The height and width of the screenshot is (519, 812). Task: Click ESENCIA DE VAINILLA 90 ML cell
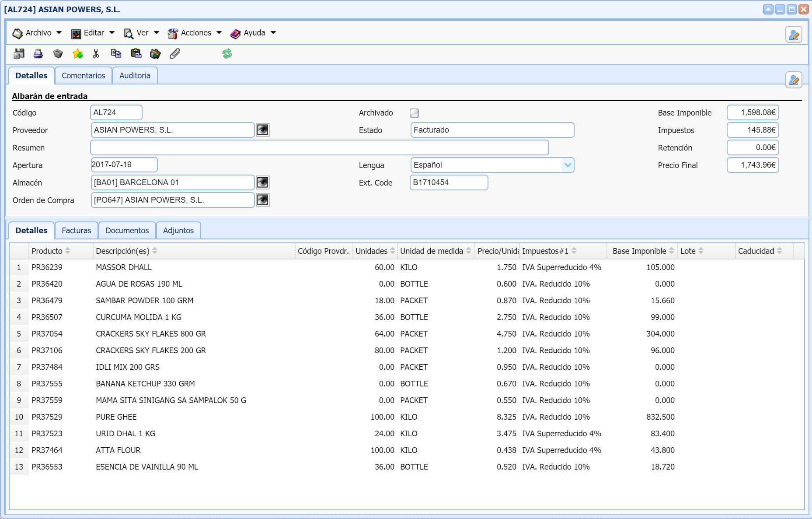coord(147,467)
